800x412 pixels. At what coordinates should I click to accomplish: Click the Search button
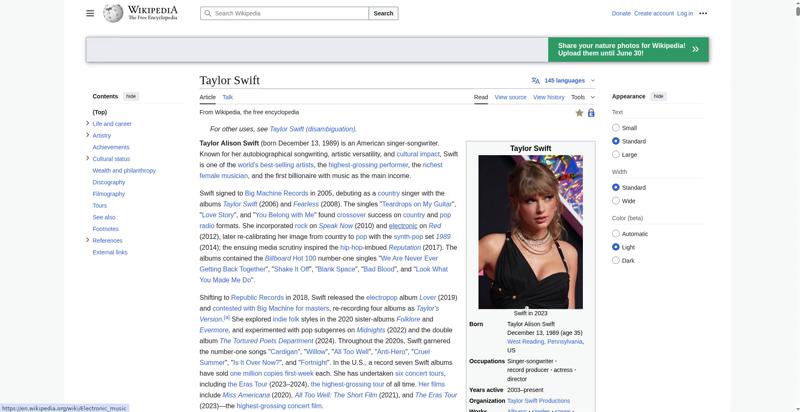click(383, 13)
